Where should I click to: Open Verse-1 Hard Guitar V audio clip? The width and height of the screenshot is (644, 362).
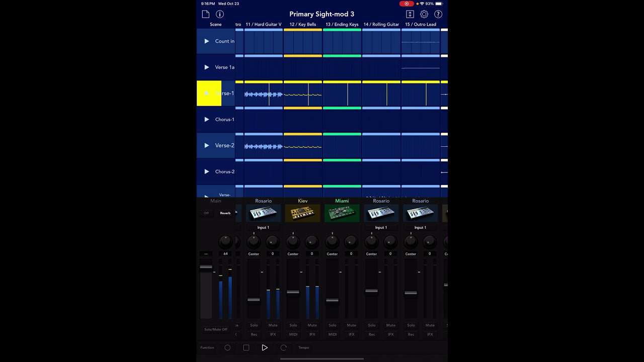click(264, 94)
